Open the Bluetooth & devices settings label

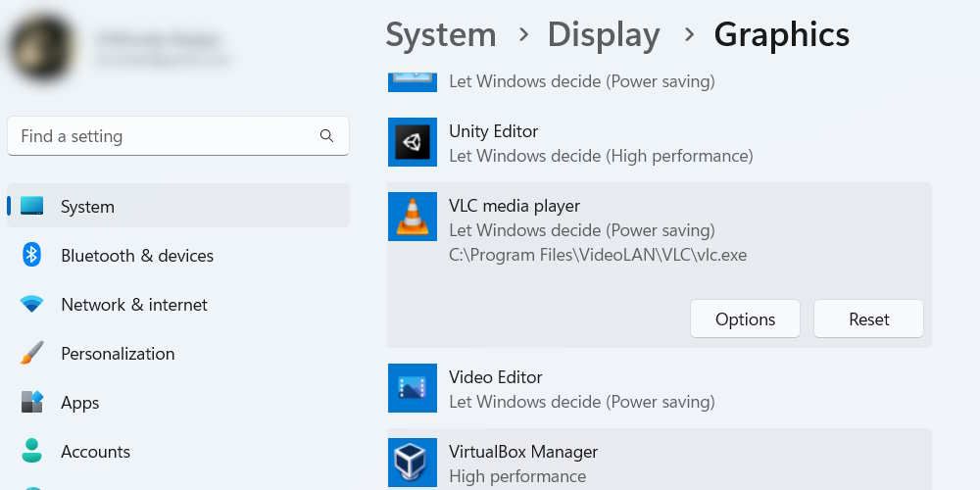pyautogui.click(x=137, y=256)
